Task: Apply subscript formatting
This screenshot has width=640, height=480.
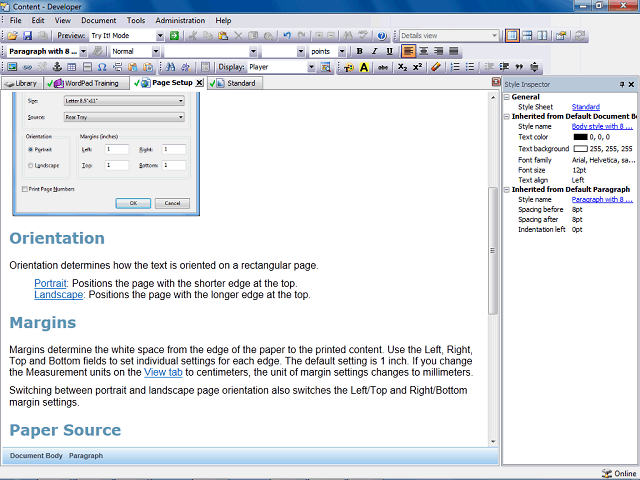Action: tap(402, 67)
